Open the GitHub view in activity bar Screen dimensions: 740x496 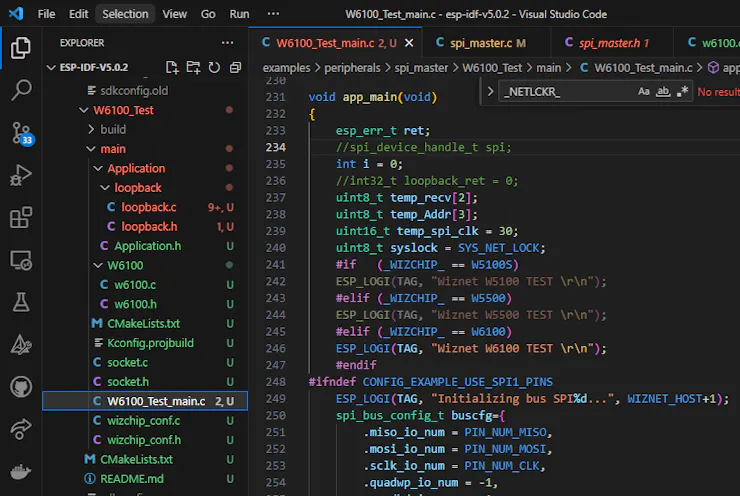coord(21,387)
